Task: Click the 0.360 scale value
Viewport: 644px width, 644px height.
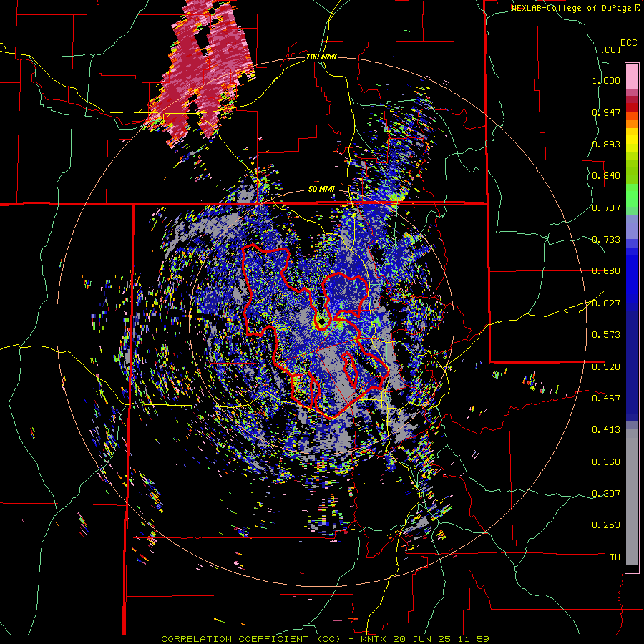Action: (x=606, y=462)
